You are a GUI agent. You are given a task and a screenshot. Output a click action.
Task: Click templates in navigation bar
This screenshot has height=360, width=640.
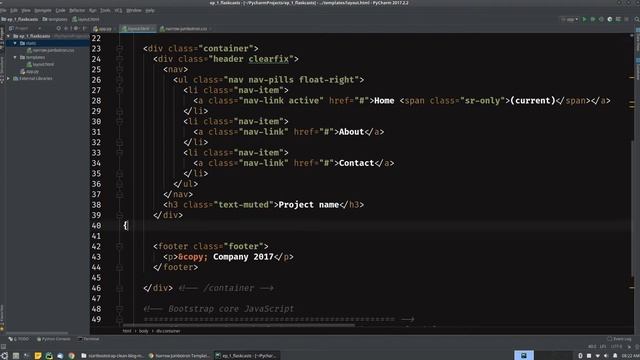tap(55, 19)
